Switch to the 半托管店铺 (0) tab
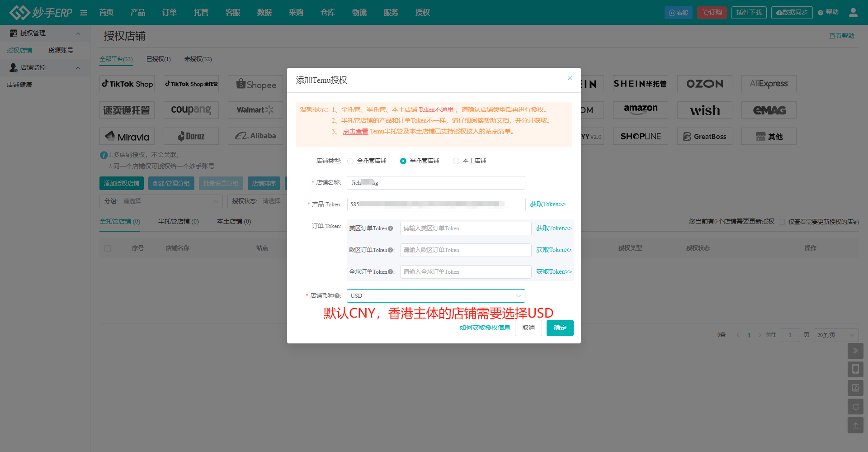This screenshot has width=868, height=452. (x=179, y=221)
